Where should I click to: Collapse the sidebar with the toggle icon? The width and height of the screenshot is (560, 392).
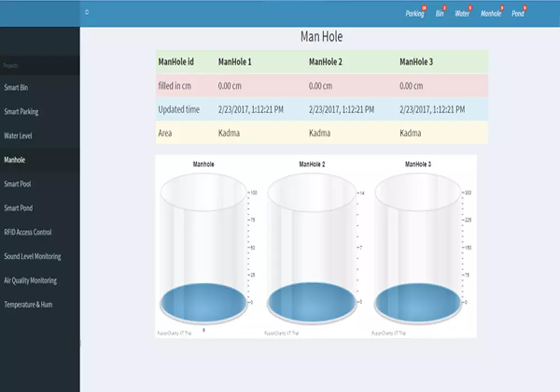coord(87,11)
